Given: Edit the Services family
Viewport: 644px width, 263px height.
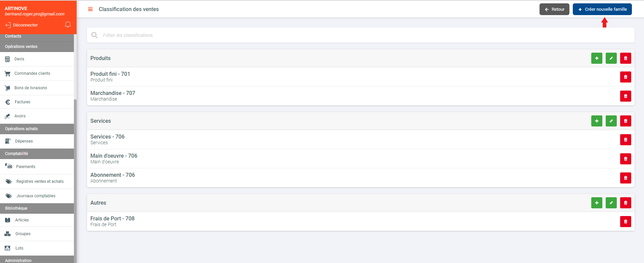Looking at the screenshot, I should (x=611, y=121).
